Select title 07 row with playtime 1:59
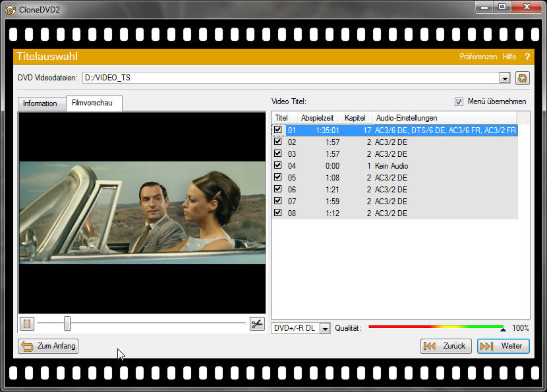This screenshot has width=547, height=392. click(x=395, y=202)
